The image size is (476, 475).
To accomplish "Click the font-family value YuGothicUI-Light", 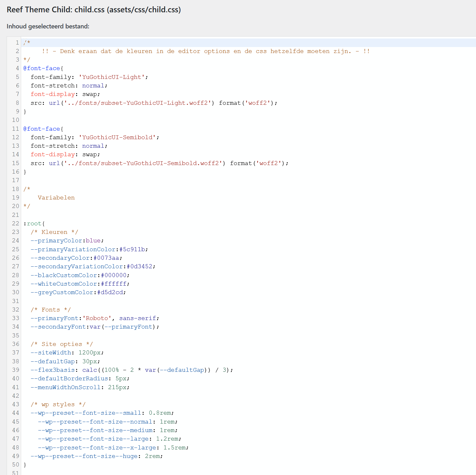I will pyautogui.click(x=113, y=77).
